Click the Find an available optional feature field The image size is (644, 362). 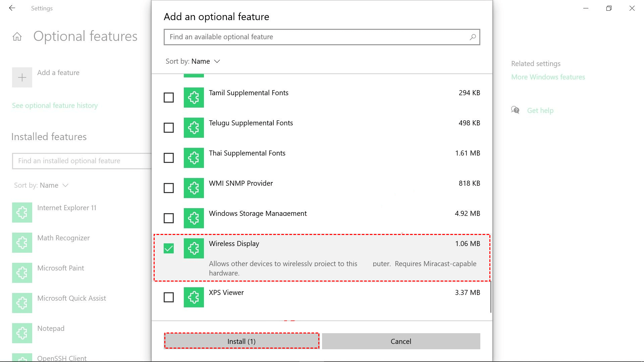[x=315, y=37]
